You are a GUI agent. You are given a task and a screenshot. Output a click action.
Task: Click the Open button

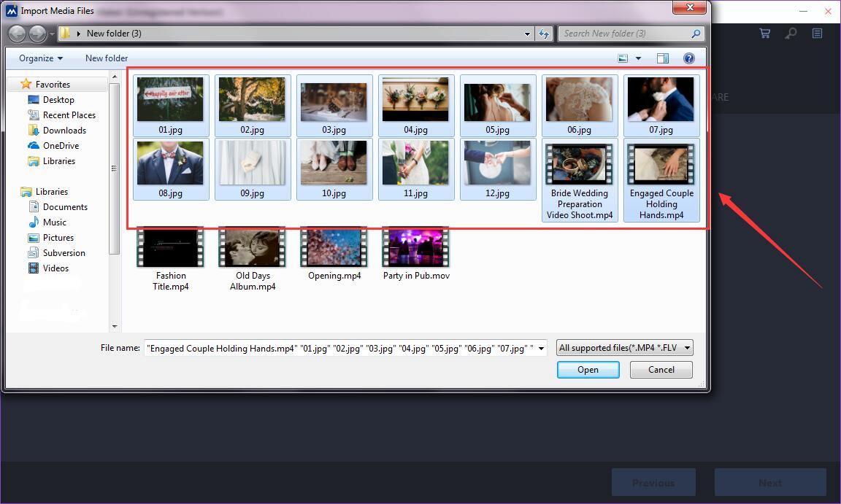(x=588, y=370)
